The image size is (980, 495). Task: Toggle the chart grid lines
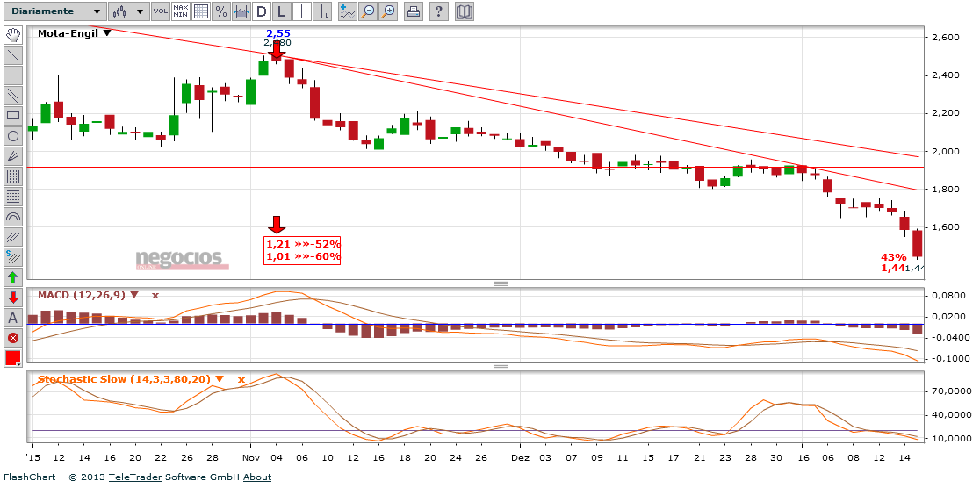[x=200, y=11]
